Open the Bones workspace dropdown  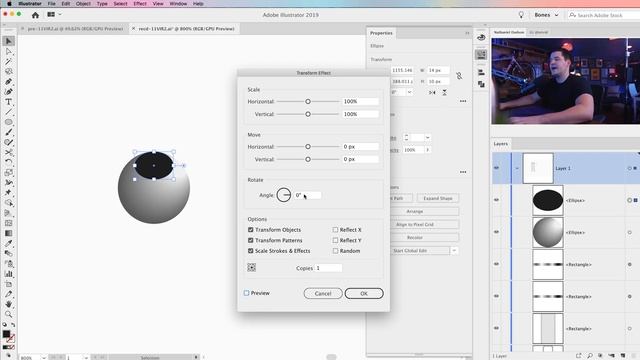(546, 15)
